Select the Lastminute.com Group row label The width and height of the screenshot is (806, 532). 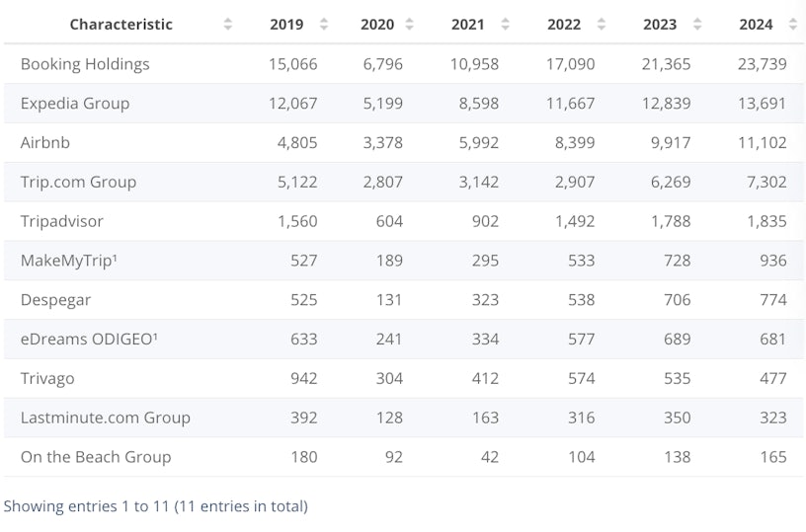coord(106,418)
